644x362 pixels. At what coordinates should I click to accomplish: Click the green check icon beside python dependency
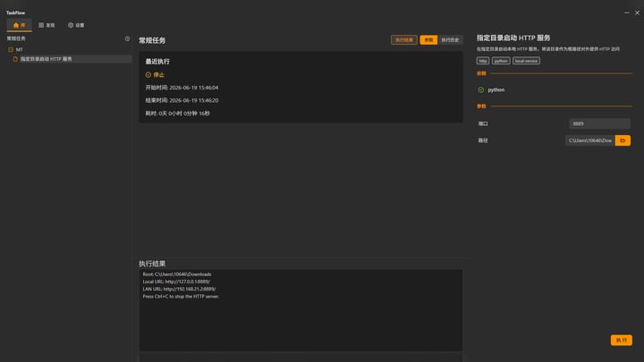click(481, 90)
